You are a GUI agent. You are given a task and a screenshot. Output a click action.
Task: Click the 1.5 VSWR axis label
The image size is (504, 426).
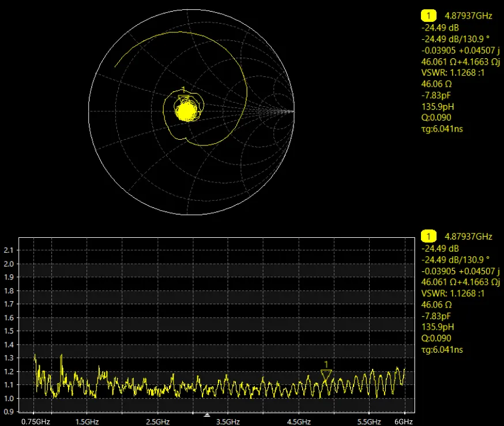(x=9, y=331)
